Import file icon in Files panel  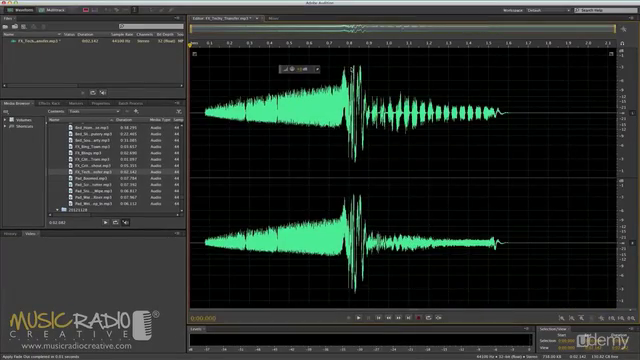(x=15, y=27)
